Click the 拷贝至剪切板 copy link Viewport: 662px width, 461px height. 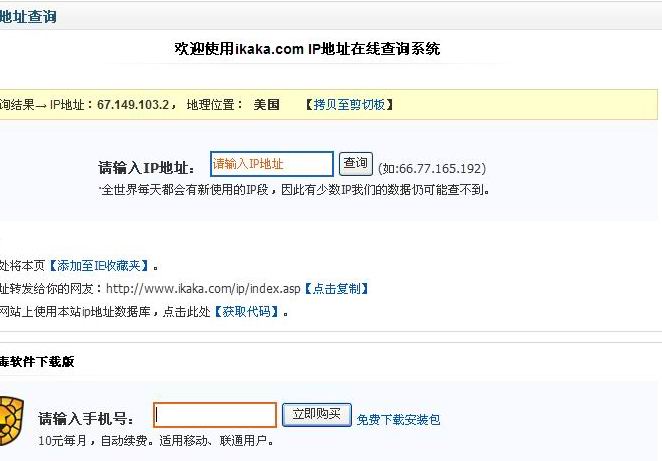[349, 104]
